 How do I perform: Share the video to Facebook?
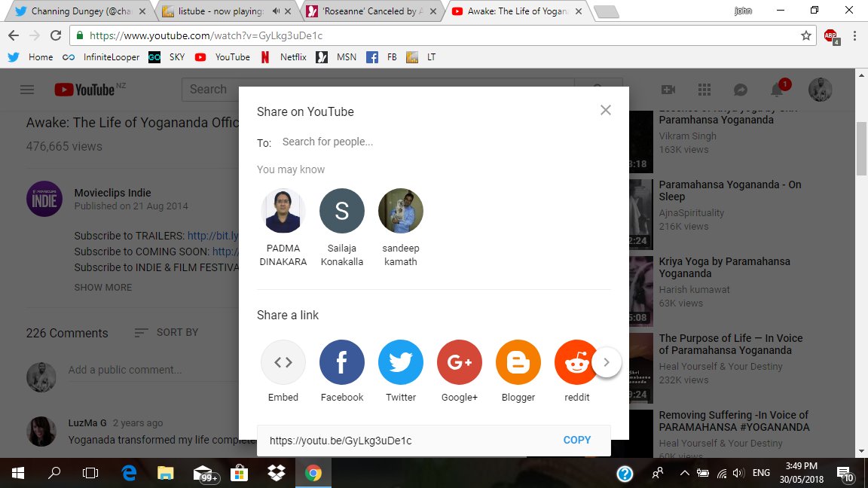pos(341,362)
